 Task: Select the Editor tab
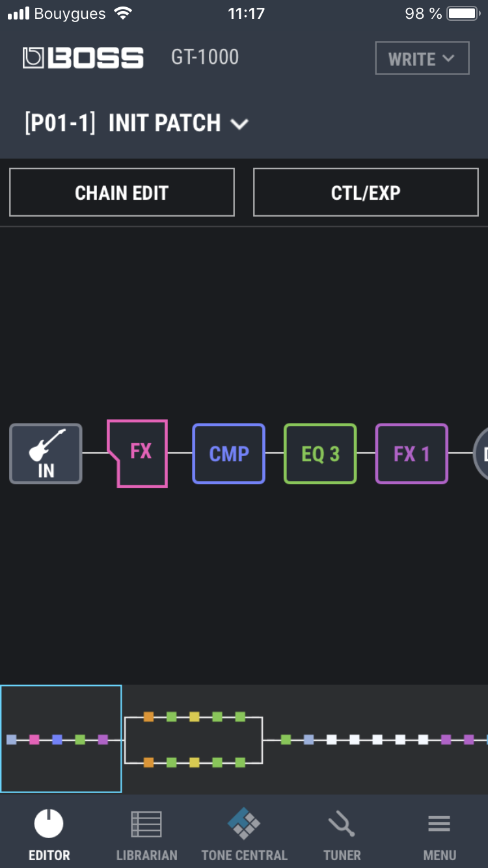pyautogui.click(x=49, y=835)
